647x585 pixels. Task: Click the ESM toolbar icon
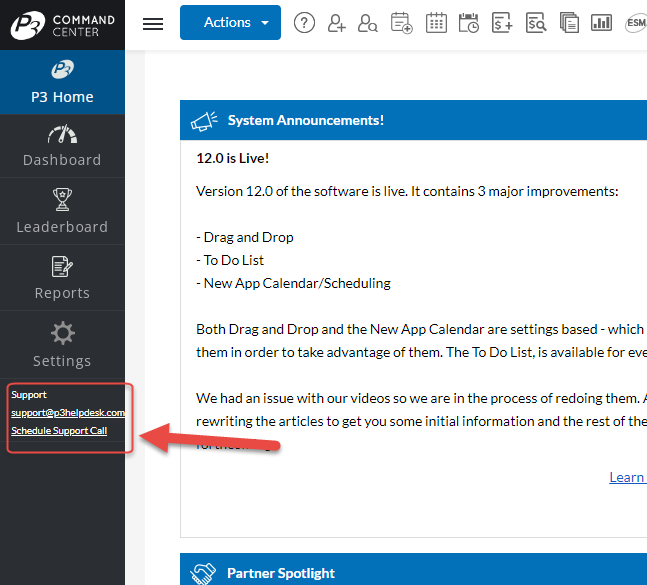point(635,23)
